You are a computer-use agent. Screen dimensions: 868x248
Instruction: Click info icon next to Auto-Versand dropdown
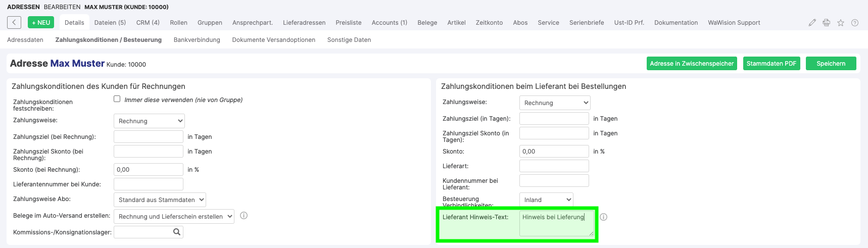pyautogui.click(x=244, y=216)
